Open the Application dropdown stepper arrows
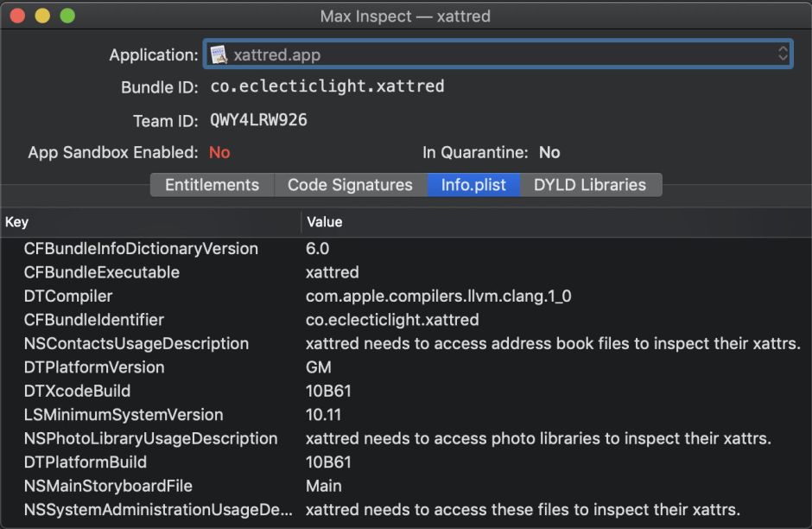The width and height of the screenshot is (812, 529). (783, 54)
